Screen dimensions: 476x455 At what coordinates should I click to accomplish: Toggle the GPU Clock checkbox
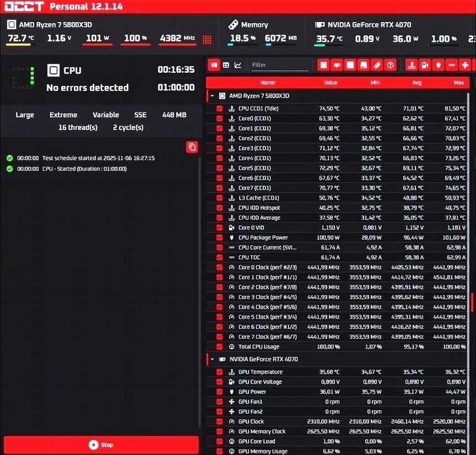pyautogui.click(x=220, y=421)
